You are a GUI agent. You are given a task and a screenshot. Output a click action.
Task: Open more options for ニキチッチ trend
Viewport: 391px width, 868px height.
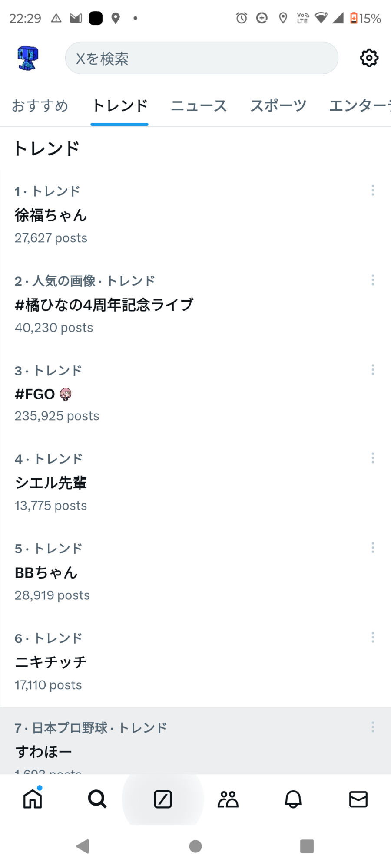tap(373, 638)
